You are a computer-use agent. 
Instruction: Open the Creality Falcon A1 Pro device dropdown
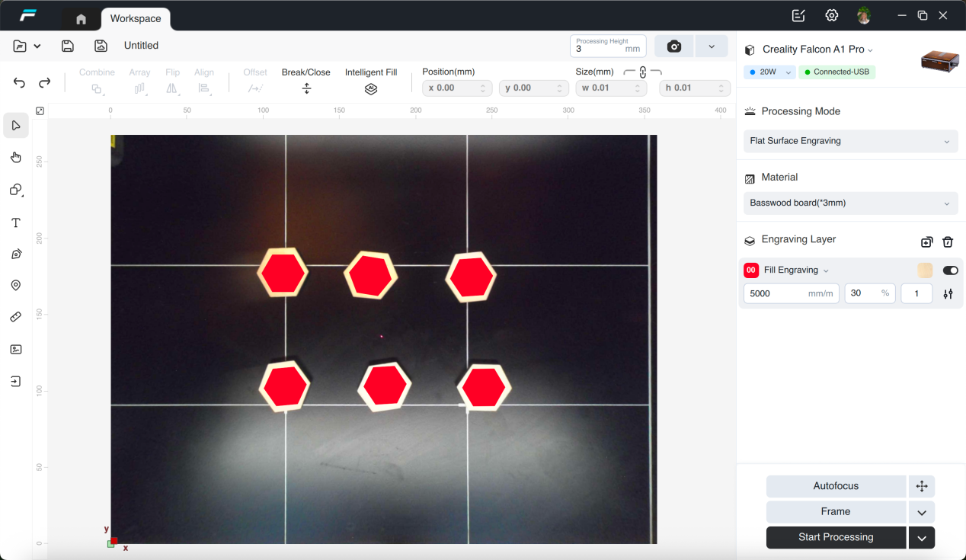817,50
